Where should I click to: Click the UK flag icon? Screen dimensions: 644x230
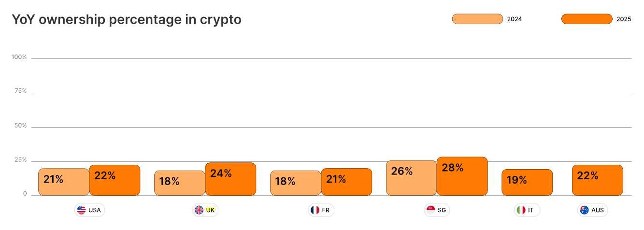pyautogui.click(x=199, y=210)
